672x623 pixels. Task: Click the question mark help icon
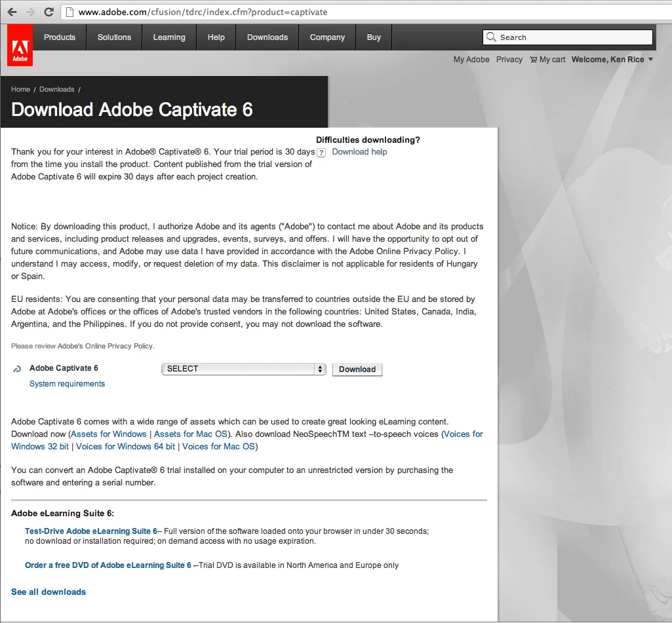(321, 153)
